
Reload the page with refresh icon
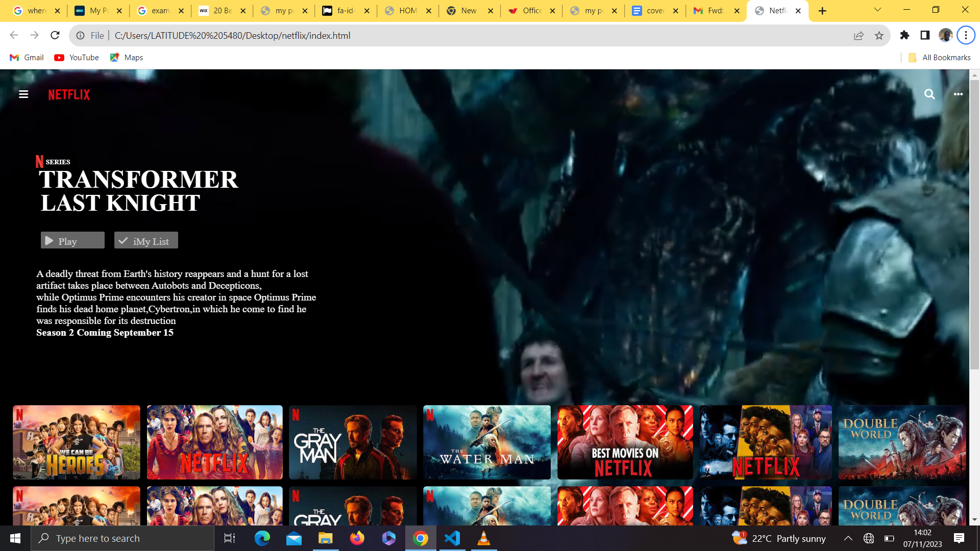click(55, 35)
